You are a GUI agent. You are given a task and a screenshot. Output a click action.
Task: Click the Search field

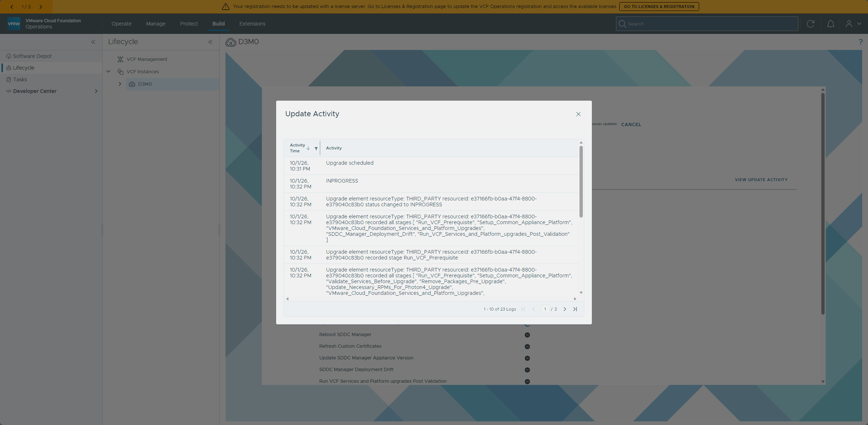point(707,24)
